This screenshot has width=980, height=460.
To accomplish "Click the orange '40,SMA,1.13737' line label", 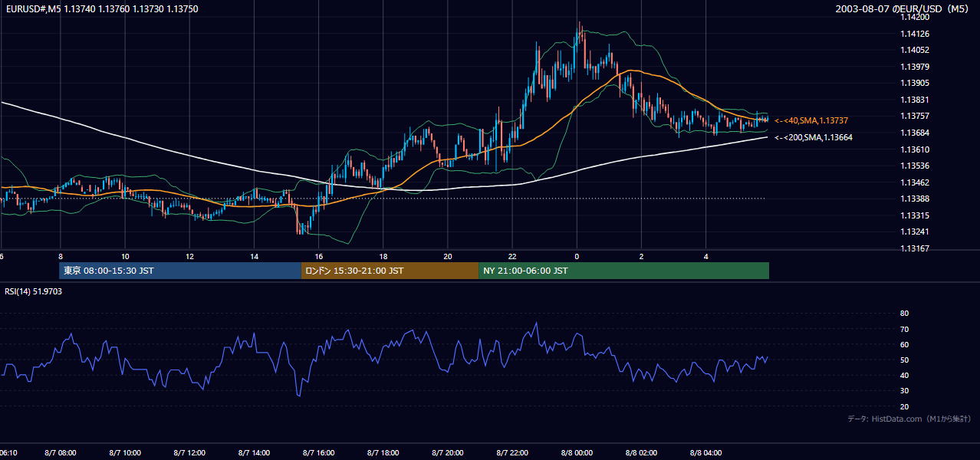I will tap(811, 121).
